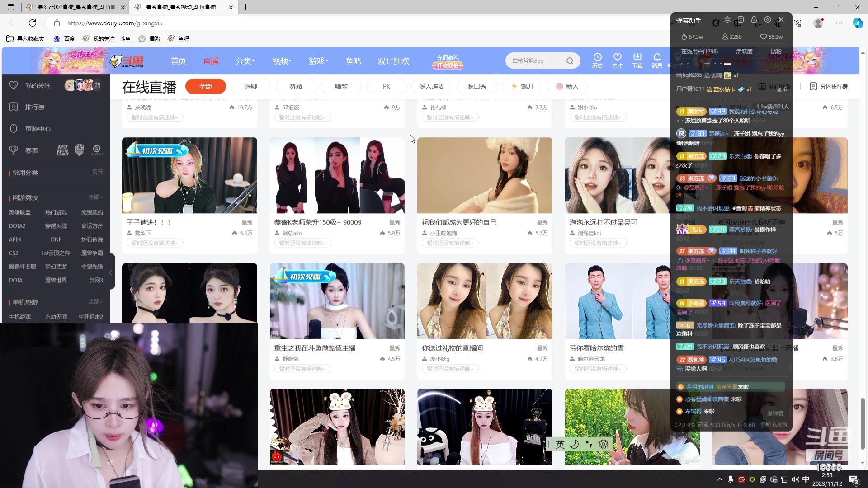Open 关注 heart icon in header
This screenshot has height=488, width=868.
[617, 61]
